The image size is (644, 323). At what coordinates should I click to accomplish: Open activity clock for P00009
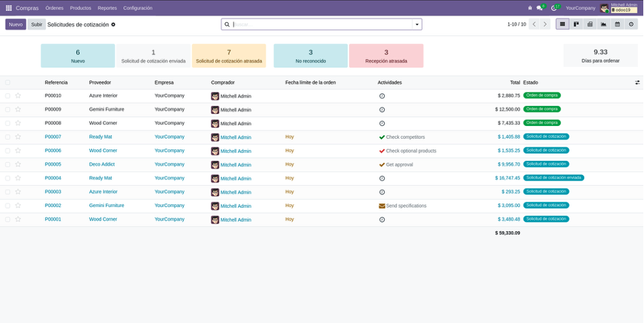point(382,110)
